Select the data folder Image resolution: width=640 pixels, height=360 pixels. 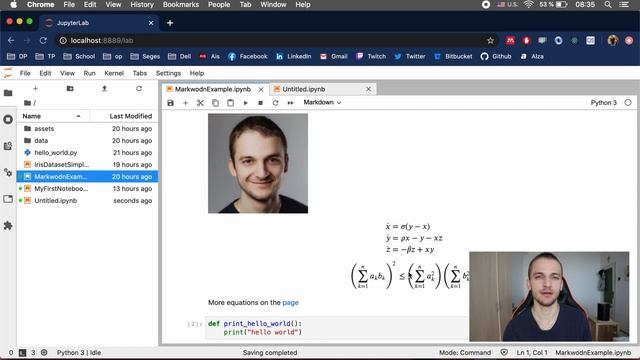pyautogui.click(x=87, y=140)
